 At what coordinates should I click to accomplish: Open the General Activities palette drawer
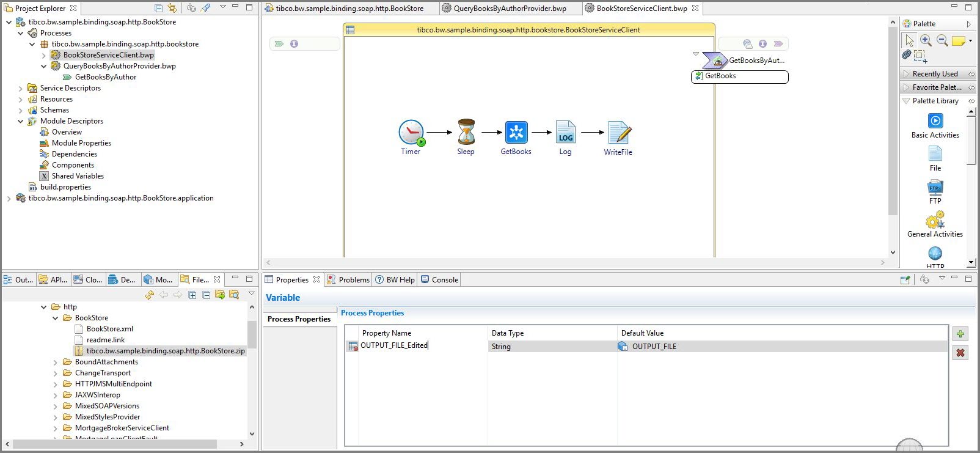coord(935,224)
